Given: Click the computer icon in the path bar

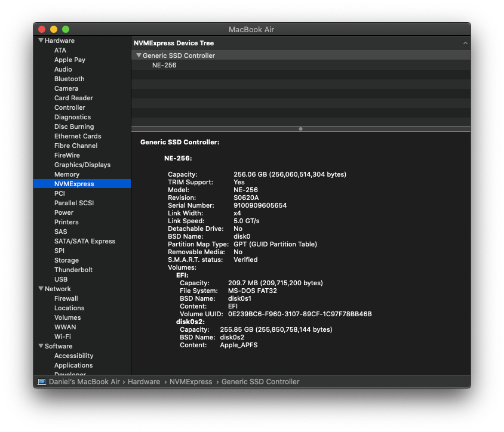Looking at the screenshot, I should coord(42,381).
